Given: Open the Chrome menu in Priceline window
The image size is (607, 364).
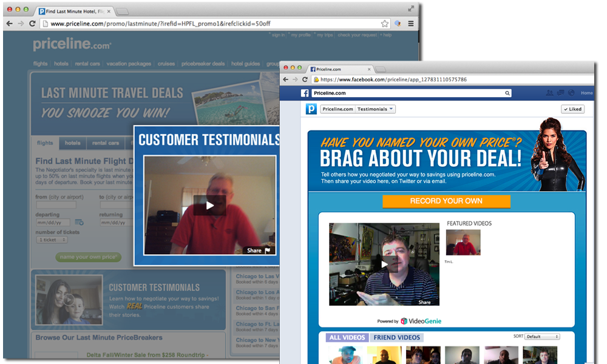Looking at the screenshot, I should 411,24.
